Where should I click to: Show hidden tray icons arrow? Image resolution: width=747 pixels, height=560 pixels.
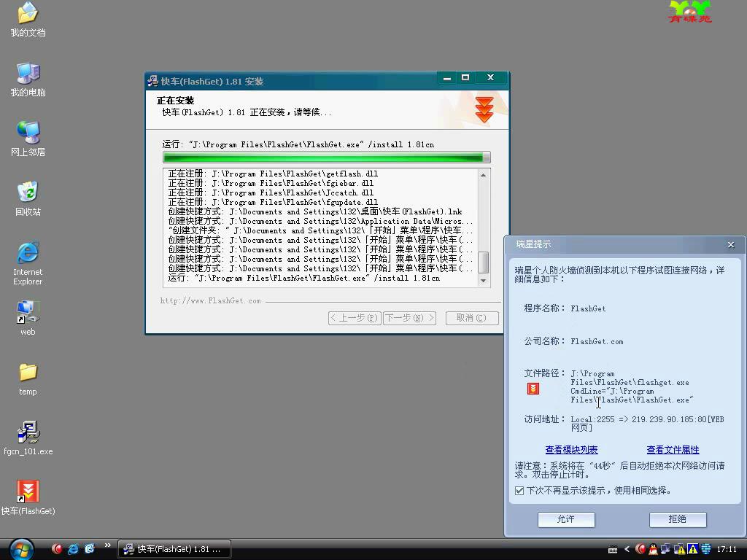[x=627, y=550]
